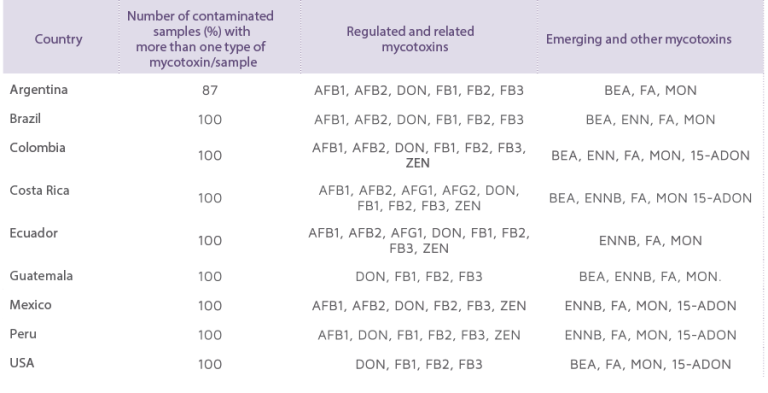Select Brazil's BEA, ENN, FA, MON cell

pyautogui.click(x=650, y=120)
